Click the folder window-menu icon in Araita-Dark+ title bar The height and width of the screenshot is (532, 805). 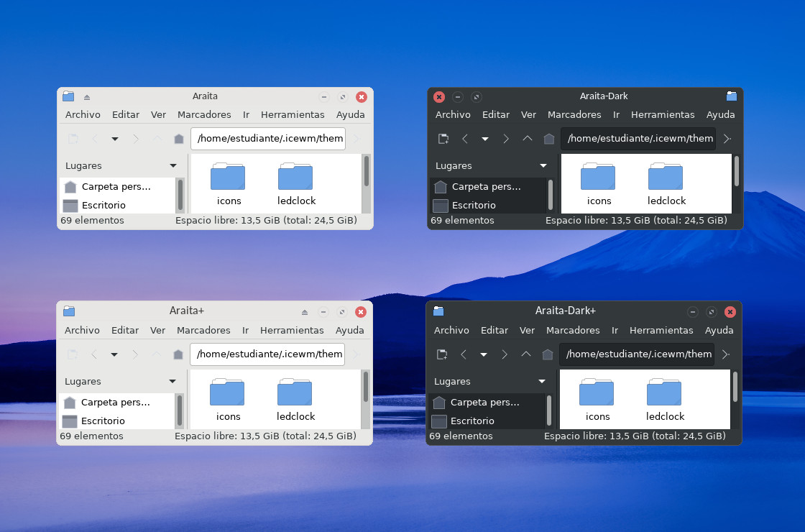(x=438, y=311)
